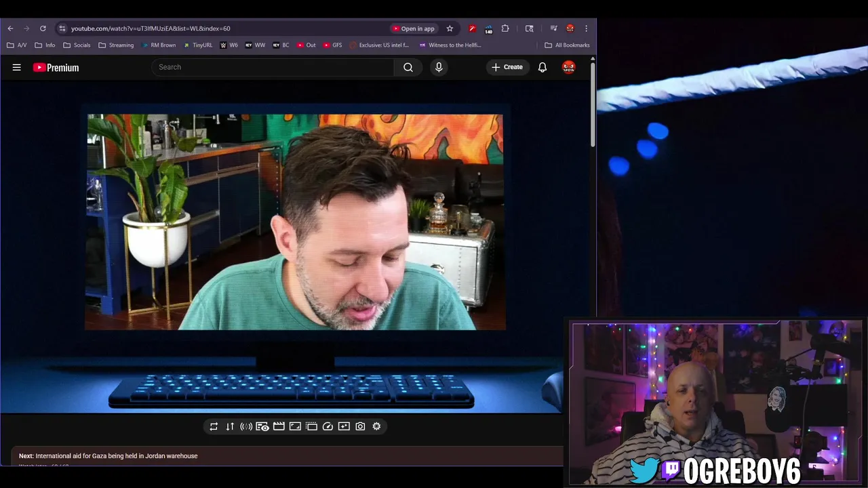This screenshot has height=488, width=868.
Task: Bookmark this page with the star icon
Action: click(450, 28)
